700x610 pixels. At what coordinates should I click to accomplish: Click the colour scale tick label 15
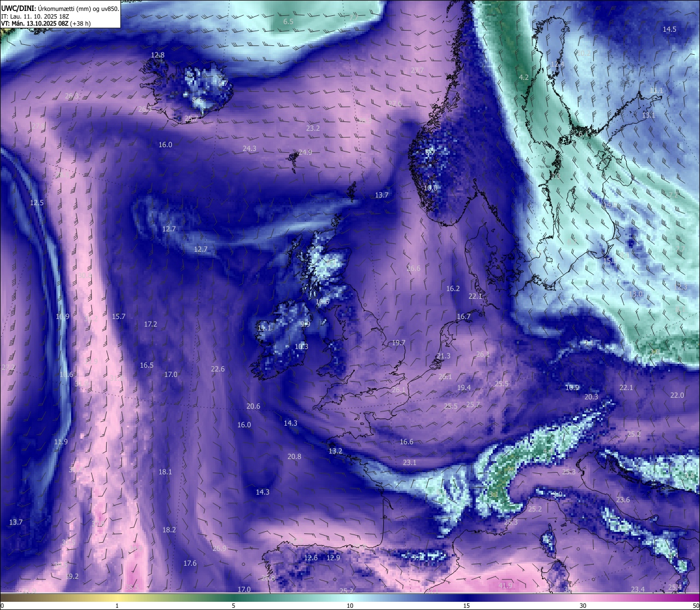point(466,606)
